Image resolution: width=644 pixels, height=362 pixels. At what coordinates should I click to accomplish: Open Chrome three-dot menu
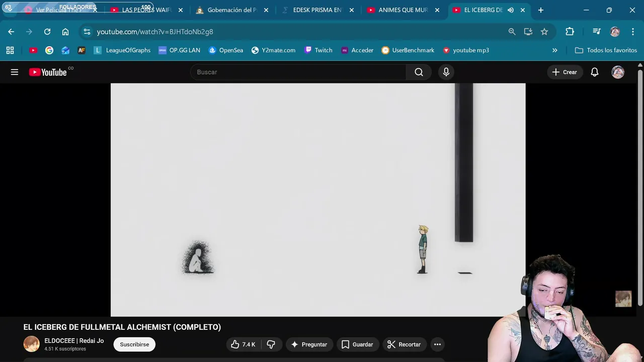click(x=633, y=32)
